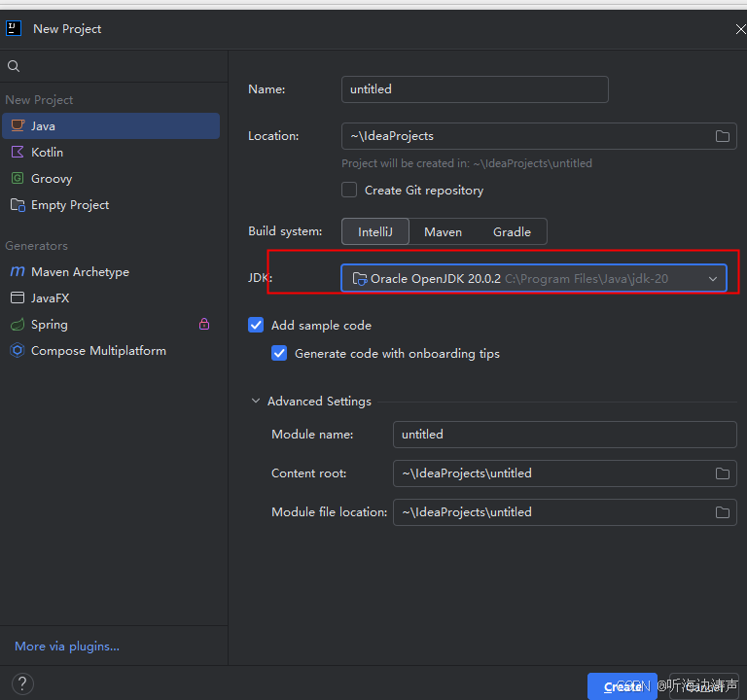Click the Module file location field

click(x=564, y=512)
